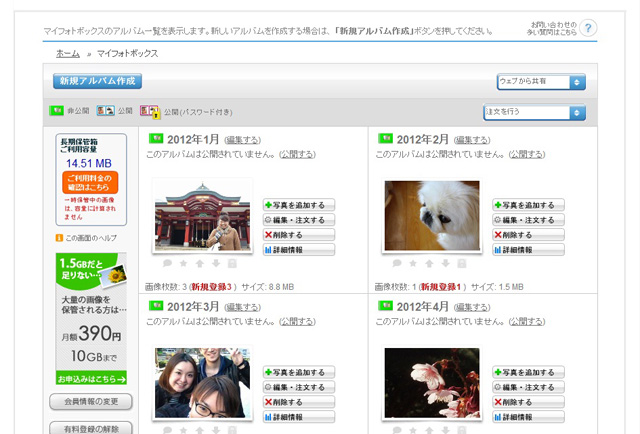Click the 会員情報の変更 sidebar button
640x434 pixels.
(91, 402)
